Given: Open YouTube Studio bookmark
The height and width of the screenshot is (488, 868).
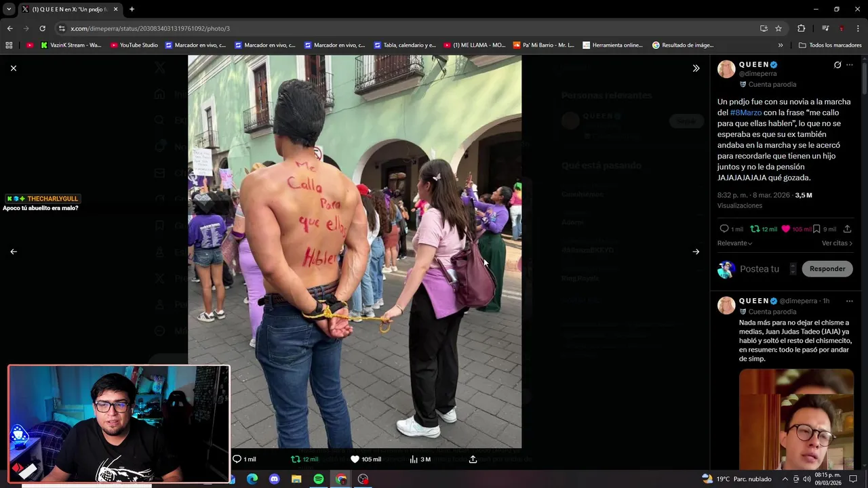Looking at the screenshot, I should point(134,45).
